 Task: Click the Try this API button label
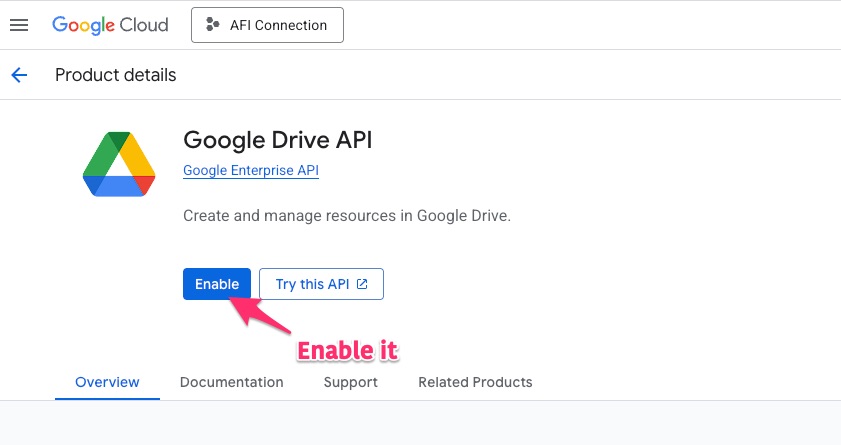(312, 284)
